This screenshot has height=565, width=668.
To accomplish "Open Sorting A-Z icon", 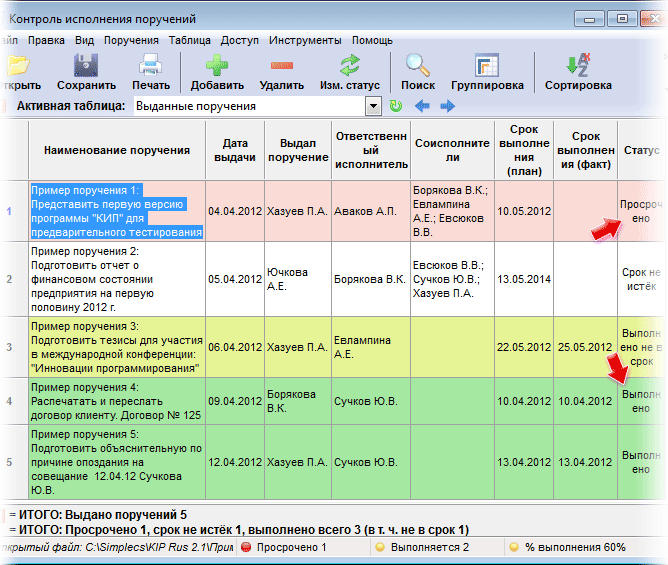I will pyautogui.click(x=578, y=65).
